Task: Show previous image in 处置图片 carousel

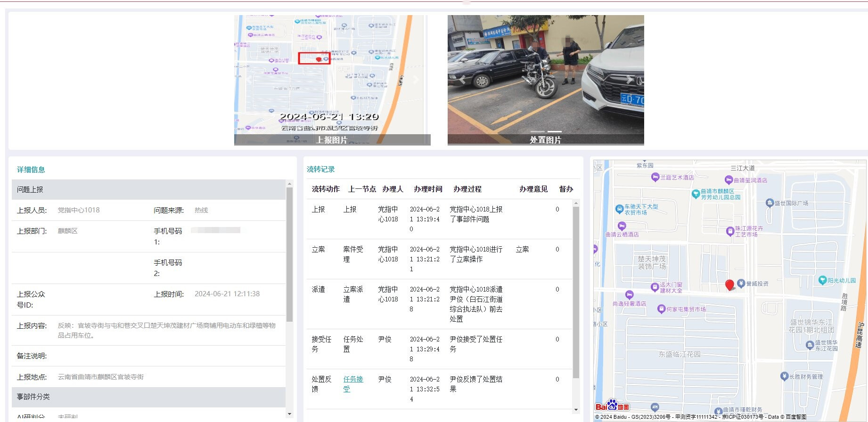Action: click(x=462, y=80)
